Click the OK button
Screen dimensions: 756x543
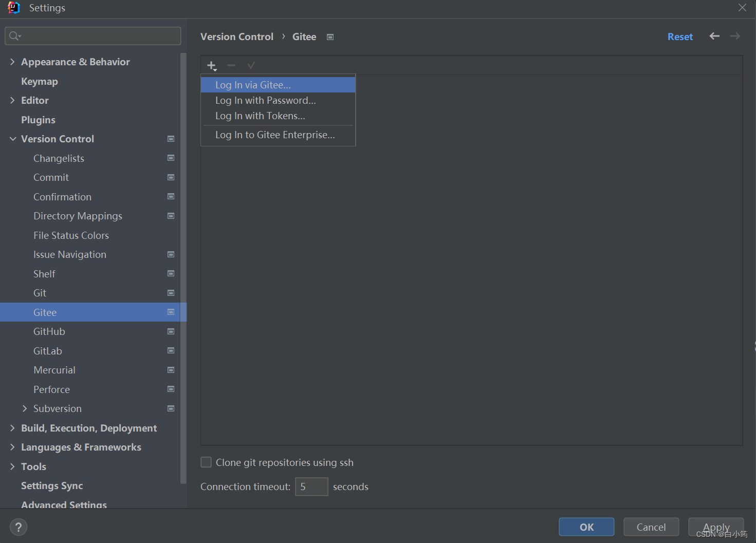pos(586,527)
